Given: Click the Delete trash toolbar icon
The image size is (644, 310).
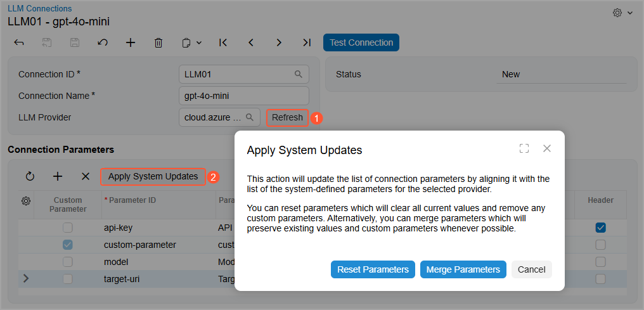Looking at the screenshot, I should (x=158, y=42).
